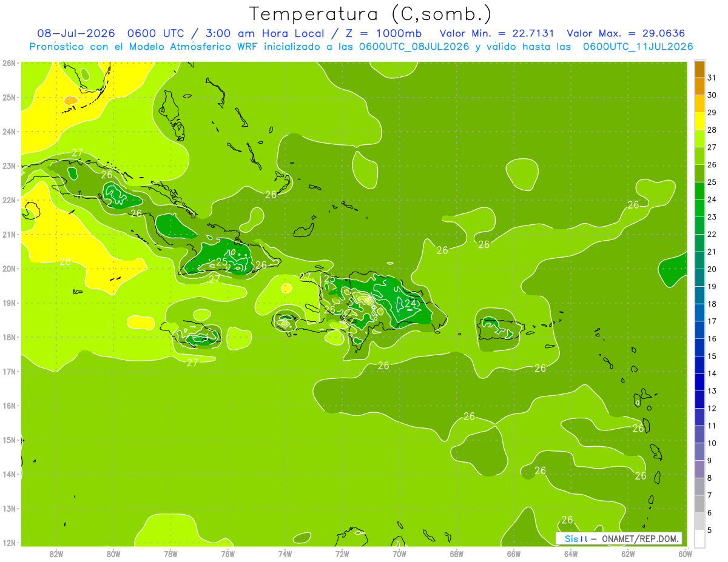Click the "15N" latitude axis label

coord(9,440)
